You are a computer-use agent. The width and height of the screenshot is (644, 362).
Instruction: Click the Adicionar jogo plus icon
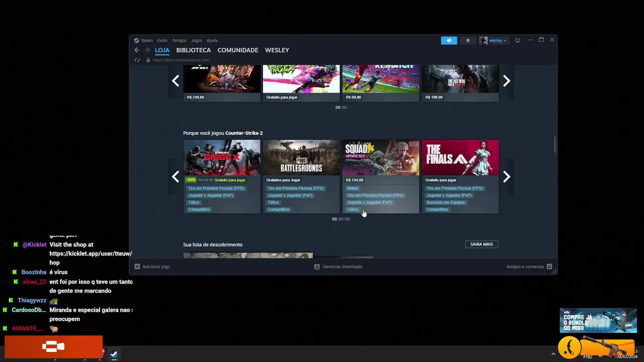(137, 266)
